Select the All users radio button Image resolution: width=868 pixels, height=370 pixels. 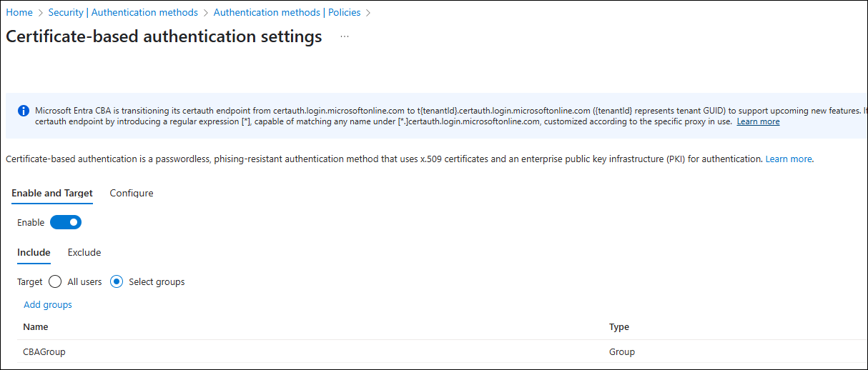tap(55, 282)
